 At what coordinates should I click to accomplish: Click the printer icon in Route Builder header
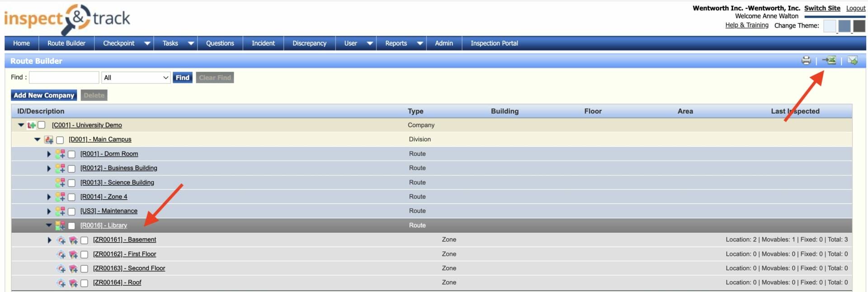(806, 61)
